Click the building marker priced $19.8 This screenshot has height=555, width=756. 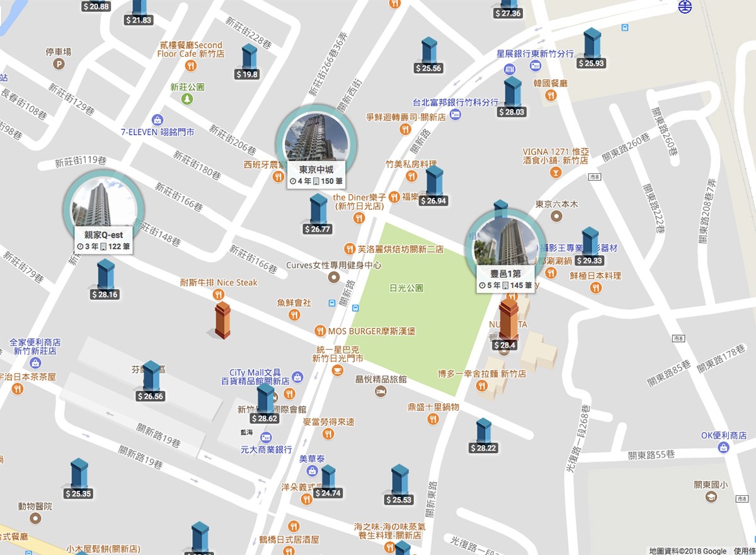248,61
